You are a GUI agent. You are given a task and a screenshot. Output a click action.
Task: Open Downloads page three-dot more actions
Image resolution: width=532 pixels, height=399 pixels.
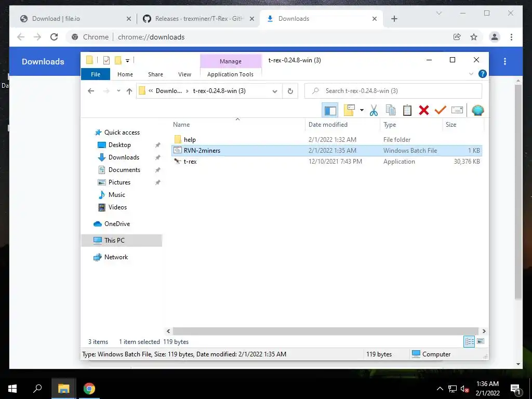click(x=505, y=61)
